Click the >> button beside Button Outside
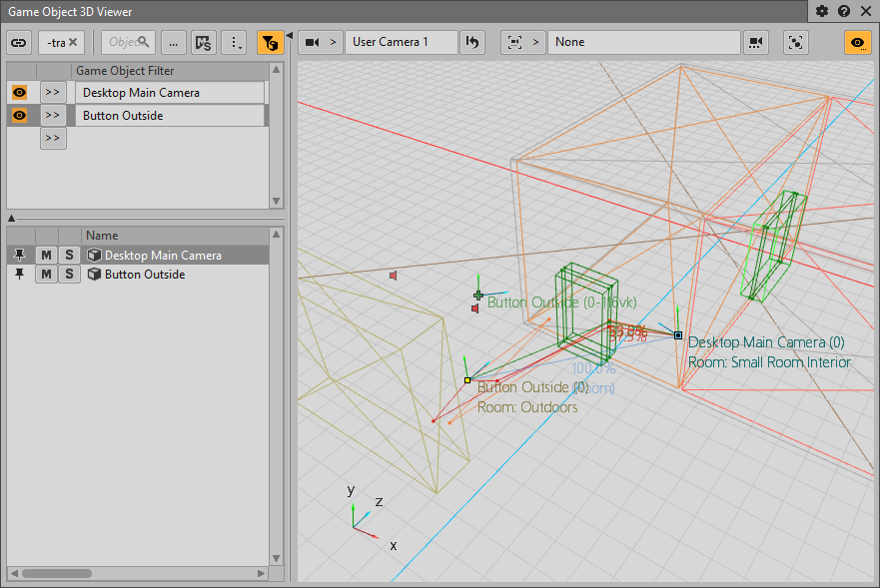The image size is (880, 588). (53, 116)
